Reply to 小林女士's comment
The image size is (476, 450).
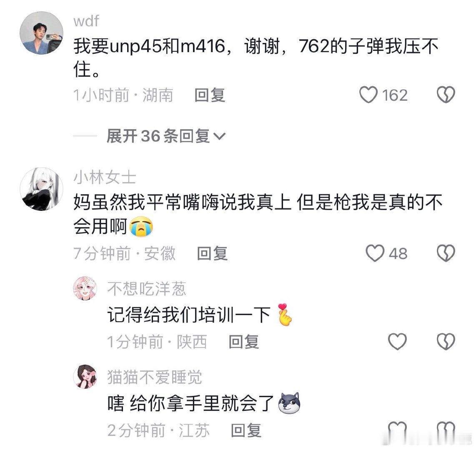click(212, 254)
